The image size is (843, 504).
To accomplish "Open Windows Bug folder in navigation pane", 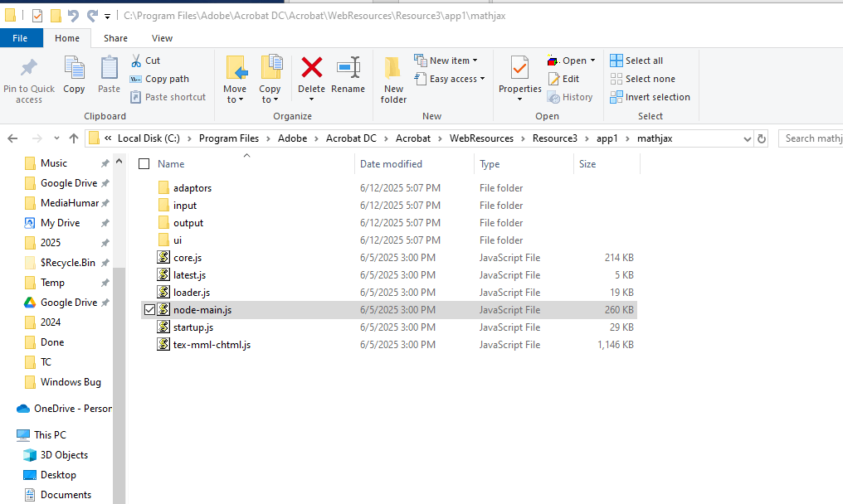I will pyautogui.click(x=71, y=382).
